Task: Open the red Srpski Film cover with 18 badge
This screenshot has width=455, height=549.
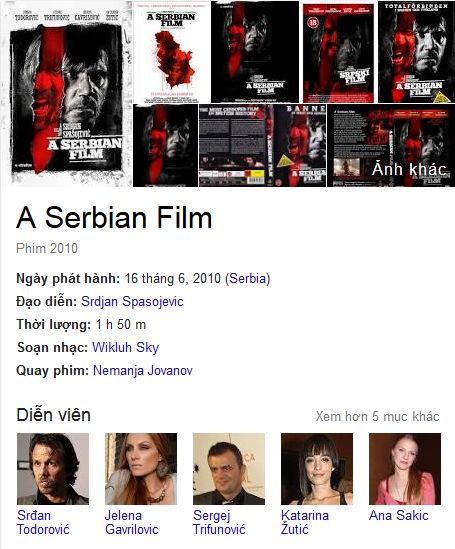Action: click(x=338, y=52)
